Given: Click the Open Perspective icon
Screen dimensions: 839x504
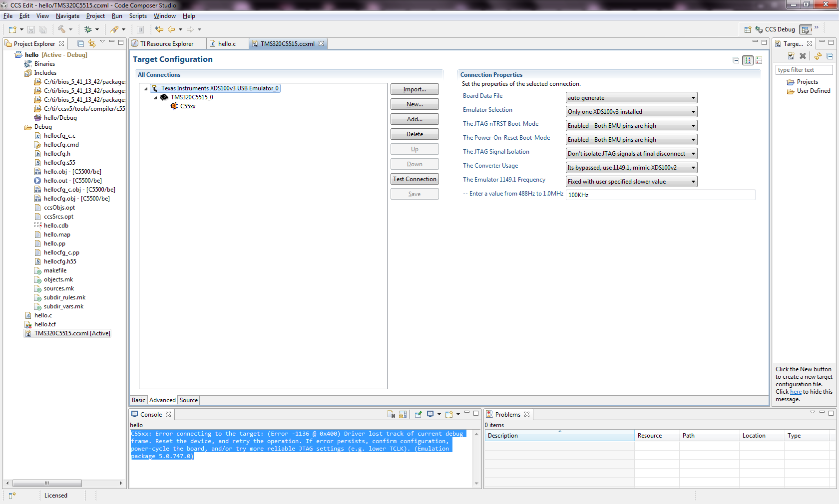Looking at the screenshot, I should pos(748,29).
